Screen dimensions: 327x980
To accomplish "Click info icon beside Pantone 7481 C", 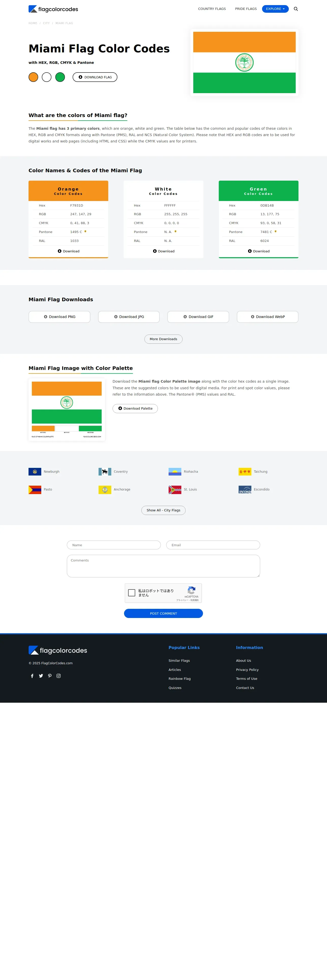I will 276,231.
